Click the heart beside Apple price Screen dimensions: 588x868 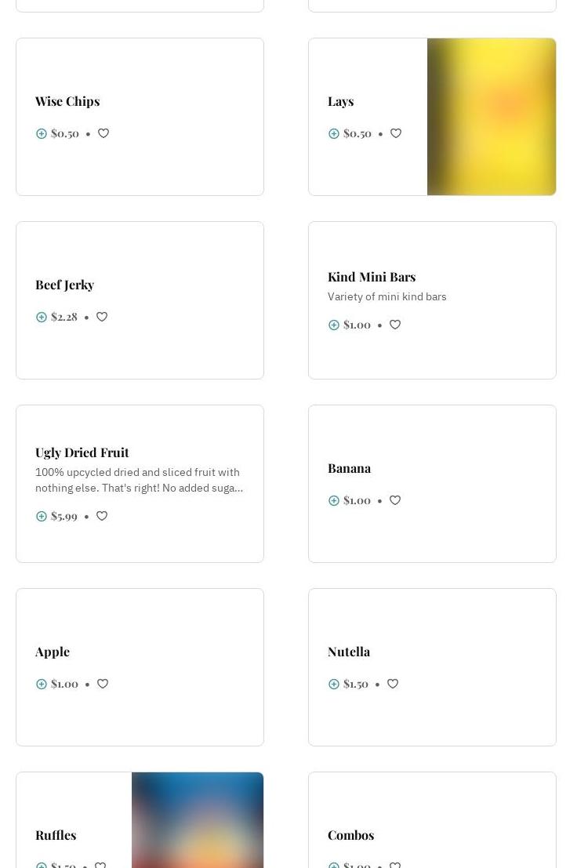[103, 684]
